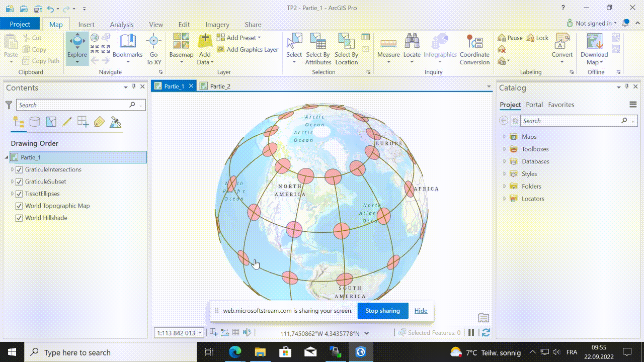Click the Measure tool icon
Viewport: 644px width, 362px height.
[388, 44]
